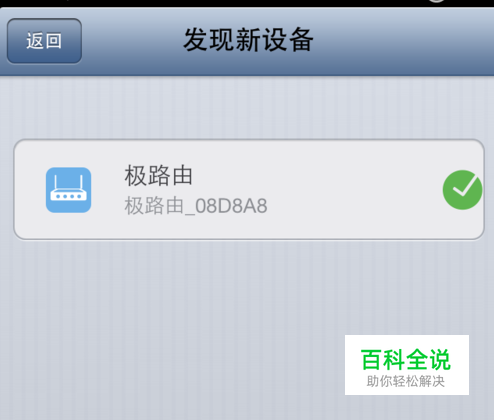Click the 备 character in page title
Screen dimensions: 494x420
tap(301, 40)
